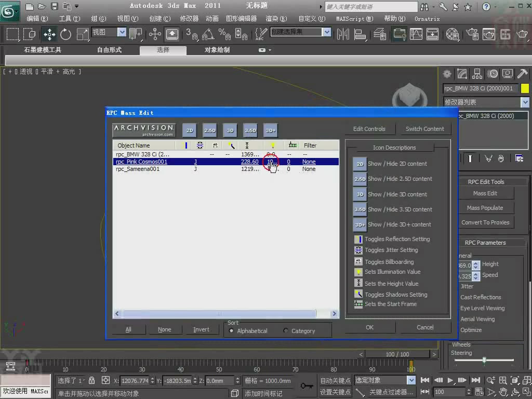Open the 编辑(E) menu
Viewport: 532px width, 399px height.
37,19
